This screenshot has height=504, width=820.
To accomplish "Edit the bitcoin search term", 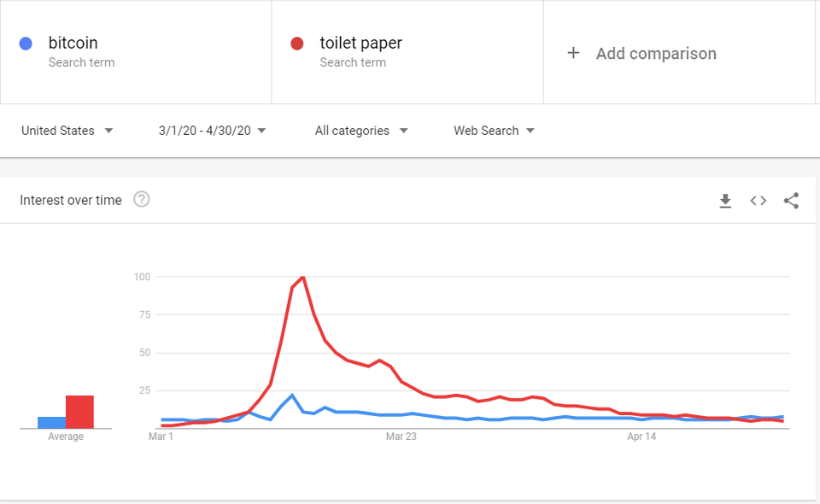I will [x=73, y=43].
